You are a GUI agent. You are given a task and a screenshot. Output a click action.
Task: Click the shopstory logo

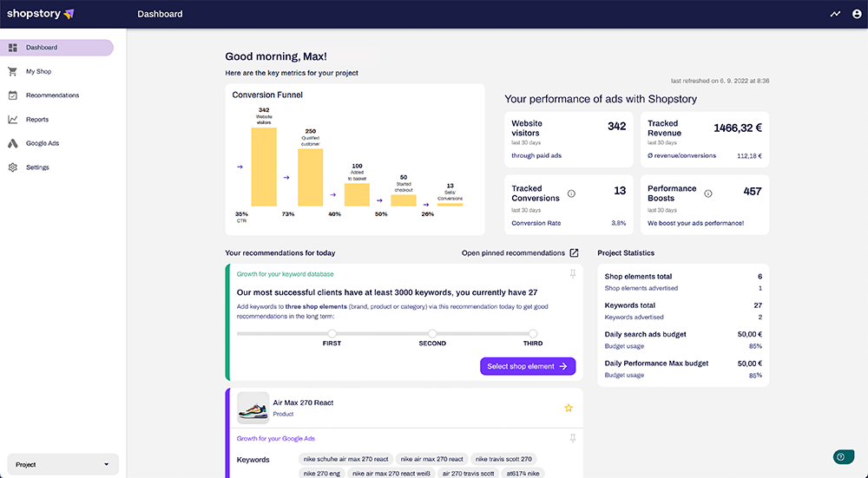(41, 14)
